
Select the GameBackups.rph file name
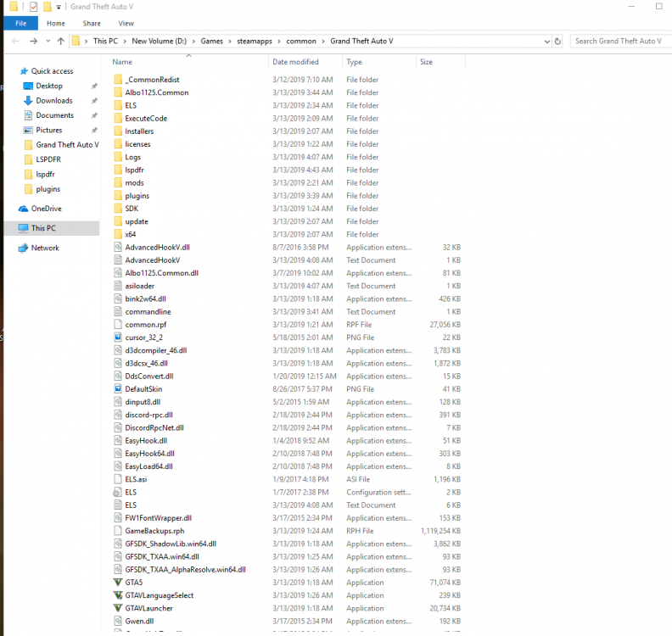tap(154, 531)
